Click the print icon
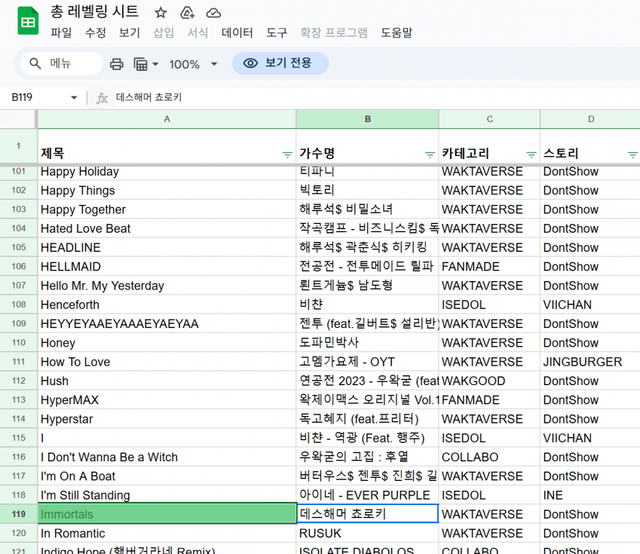Screen dimensions: 640x554 pos(116,64)
